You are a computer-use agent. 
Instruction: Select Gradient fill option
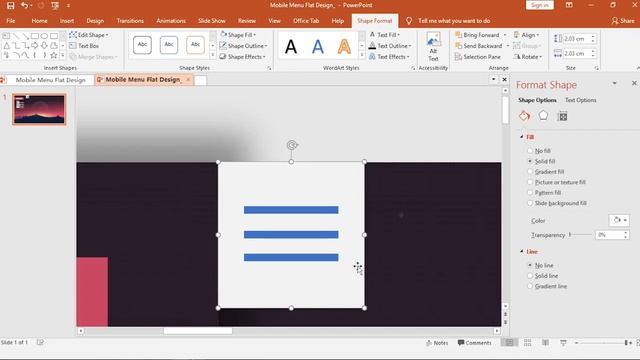click(x=546, y=172)
